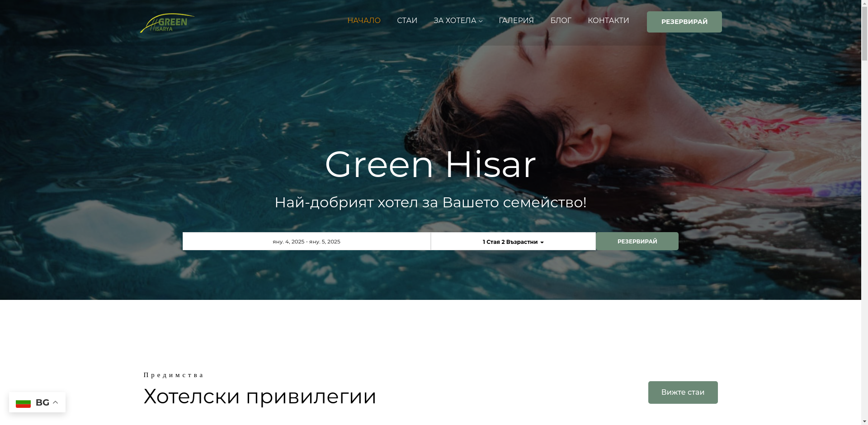Expand the BG language selector arrow

click(x=56, y=402)
